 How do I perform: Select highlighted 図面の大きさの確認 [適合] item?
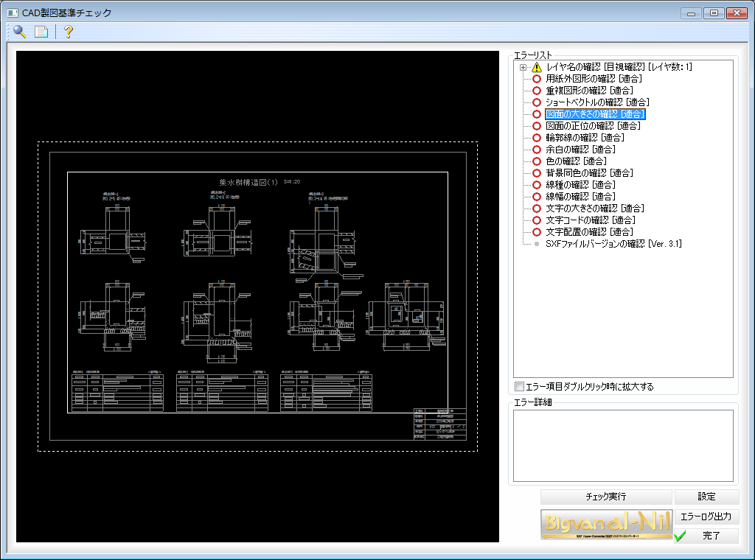(x=595, y=114)
